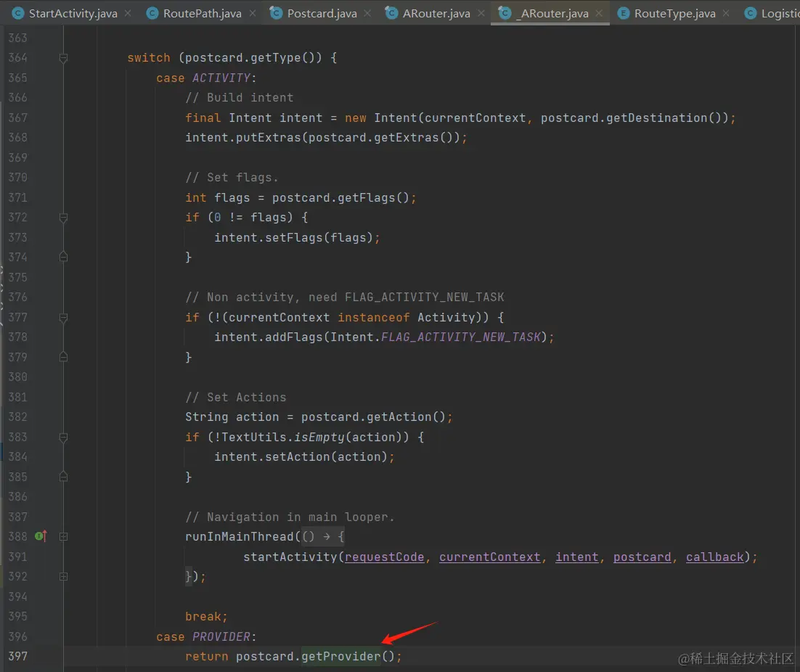The height and width of the screenshot is (672, 800).
Task: Click line number 364 in gutter
Action: tap(18, 57)
